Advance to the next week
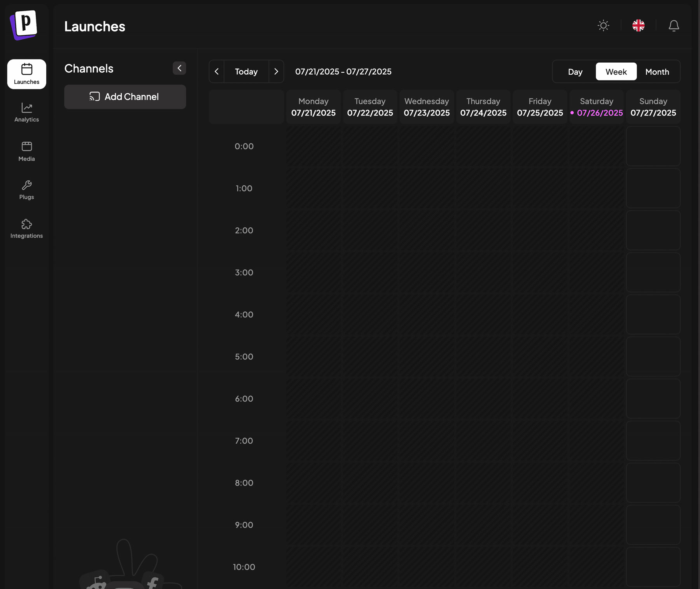 click(x=276, y=72)
